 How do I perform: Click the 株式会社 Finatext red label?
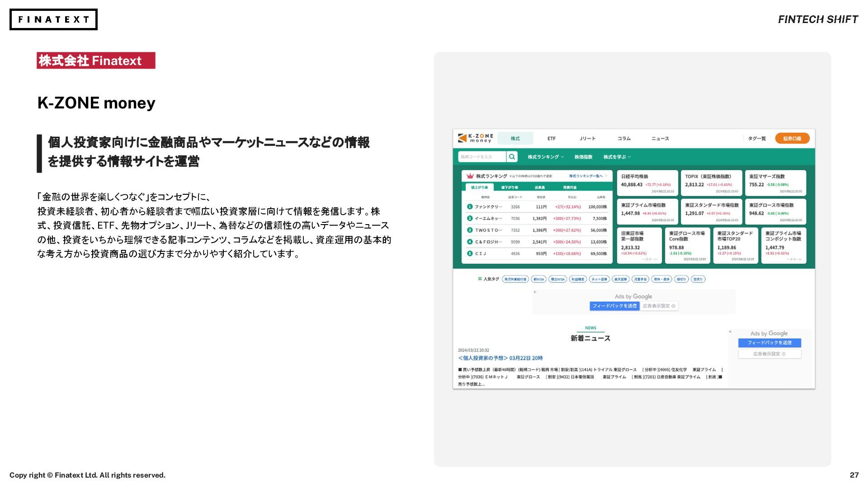96,61
